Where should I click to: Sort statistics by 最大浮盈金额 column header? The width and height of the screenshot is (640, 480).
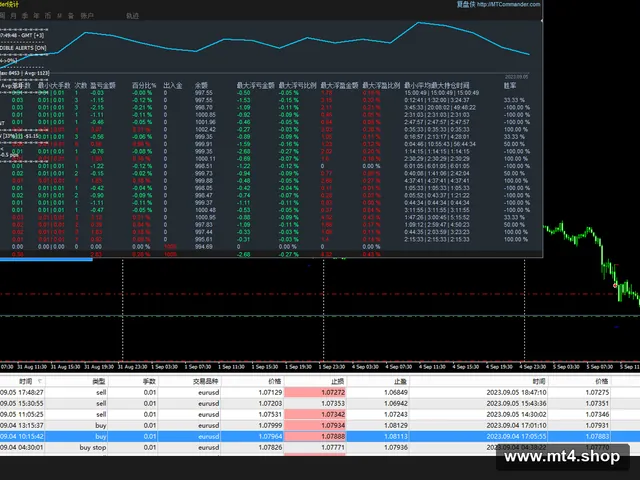(339, 86)
